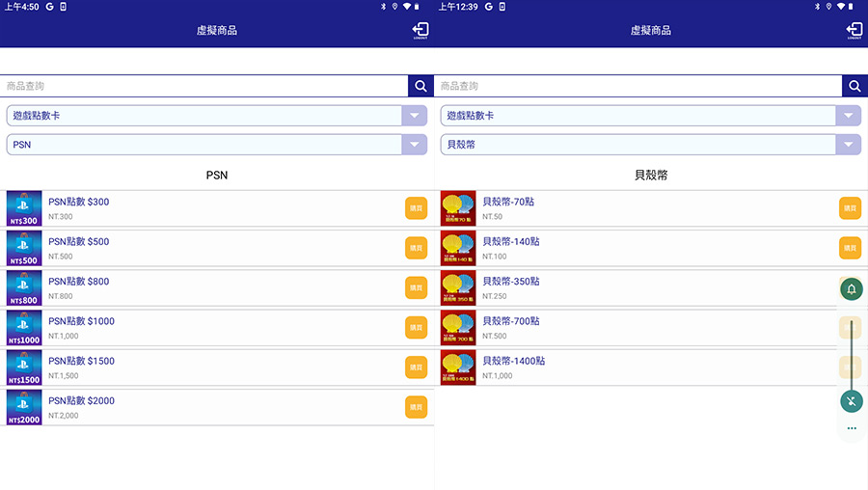Open the PSN點數 $800 title

coord(79,282)
